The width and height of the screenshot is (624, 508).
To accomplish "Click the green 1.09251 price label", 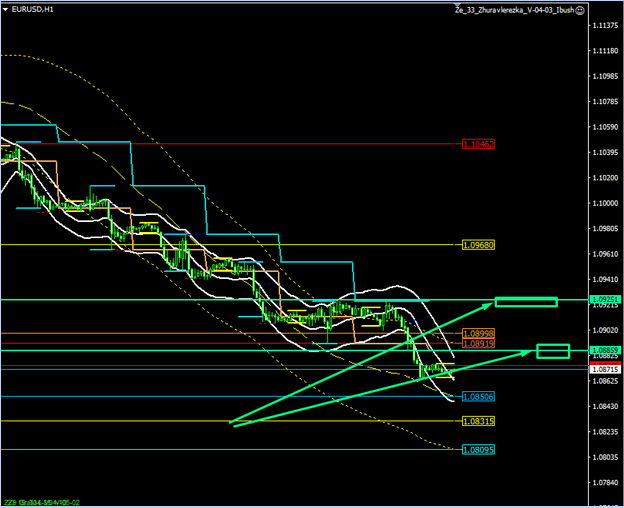I will 602,299.
